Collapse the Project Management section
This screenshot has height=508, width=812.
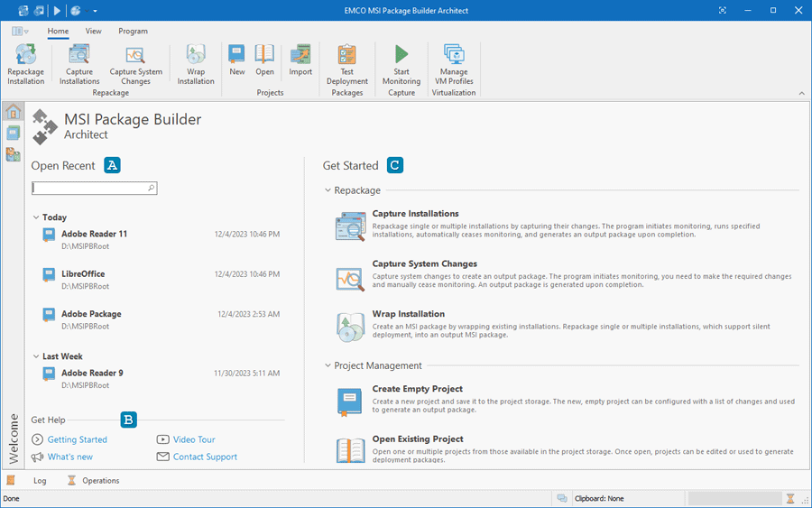click(x=328, y=365)
